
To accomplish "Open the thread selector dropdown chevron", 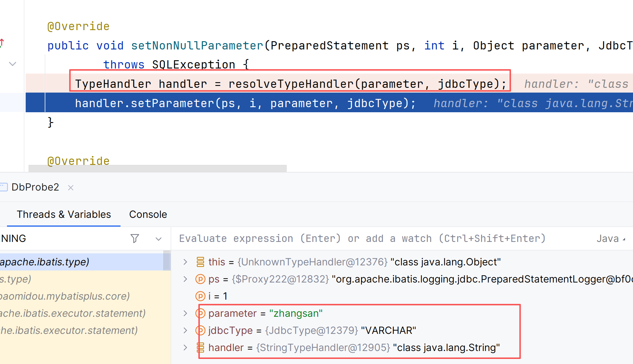I will 159,239.
